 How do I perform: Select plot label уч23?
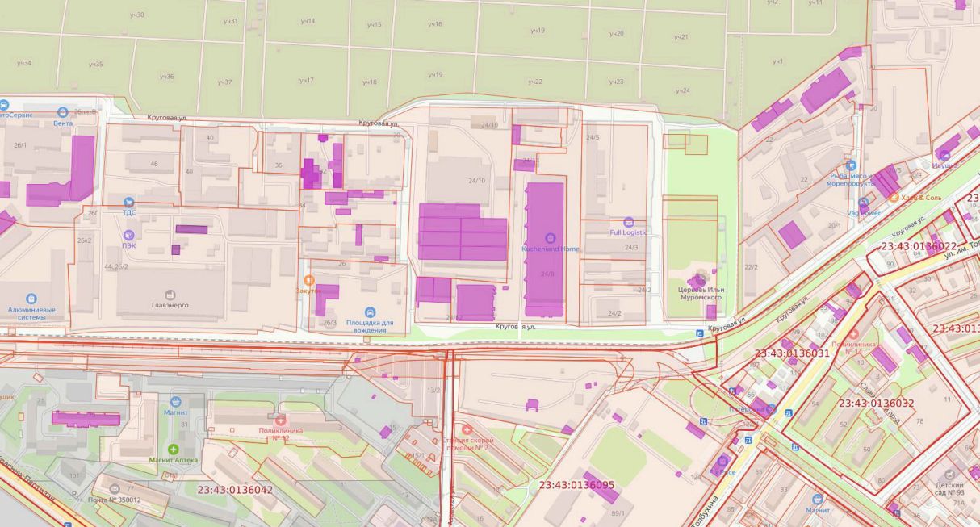click(616, 82)
